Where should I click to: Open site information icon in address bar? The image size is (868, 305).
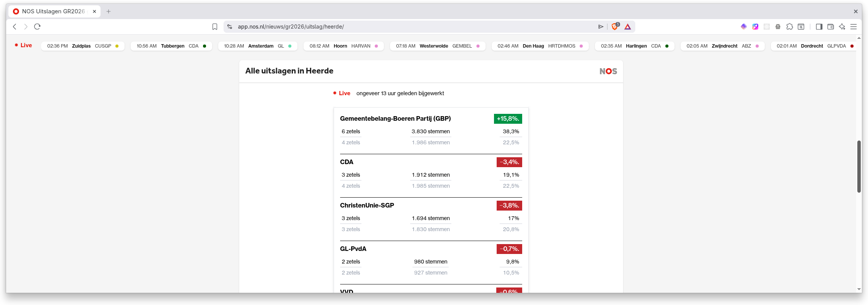click(230, 27)
